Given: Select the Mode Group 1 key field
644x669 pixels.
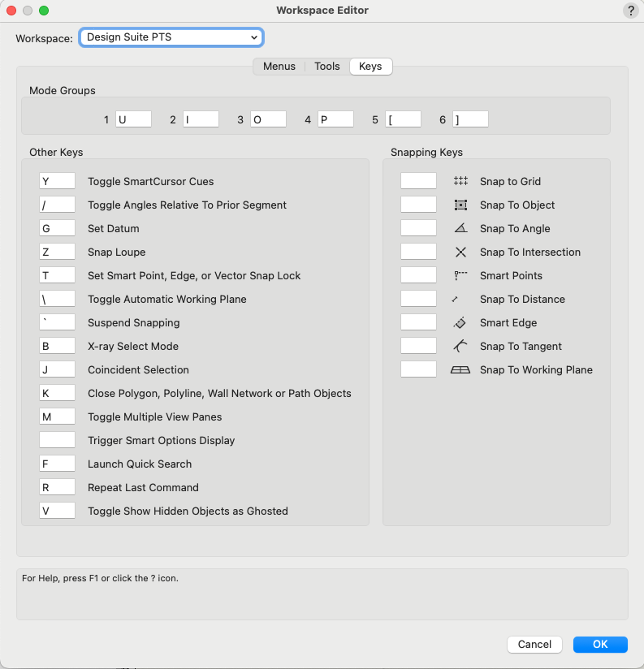Looking at the screenshot, I should click(133, 119).
